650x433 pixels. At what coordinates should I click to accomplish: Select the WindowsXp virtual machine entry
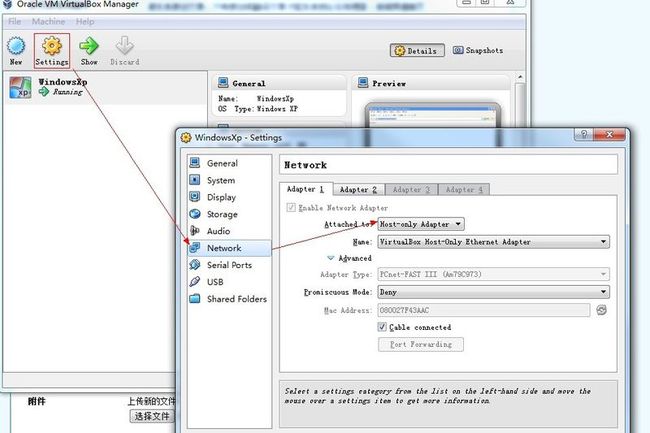click(106, 87)
